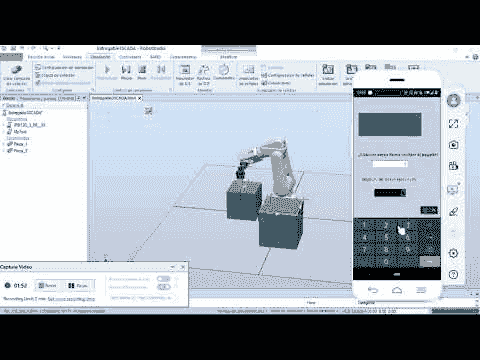Expand the IRB120 robot tree node
Viewport: 480px width, 360px height.
[4, 125]
